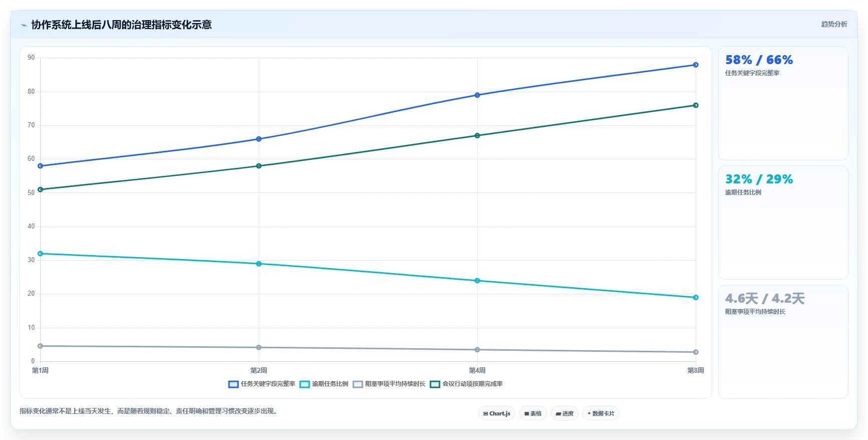Click the 4.6天 / 4.2天 stat value

coord(765,299)
